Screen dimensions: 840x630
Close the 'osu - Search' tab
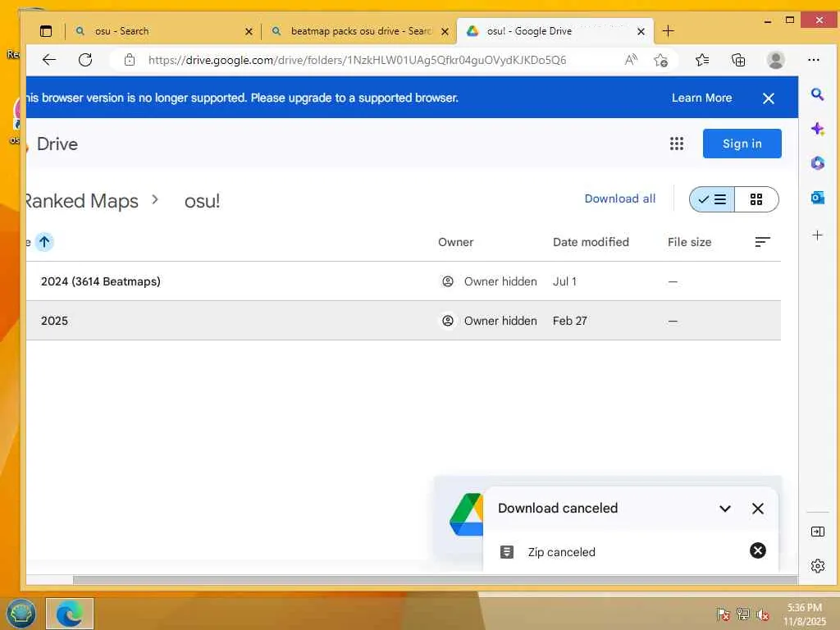249,32
